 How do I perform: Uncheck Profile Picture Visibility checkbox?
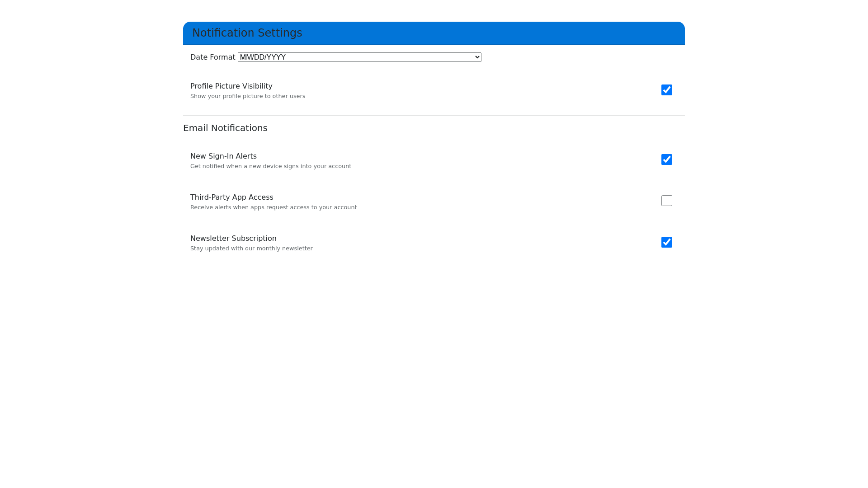tap(667, 90)
